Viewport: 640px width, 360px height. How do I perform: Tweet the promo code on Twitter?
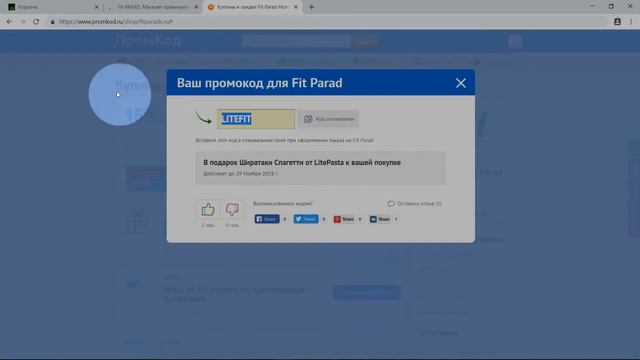306,219
